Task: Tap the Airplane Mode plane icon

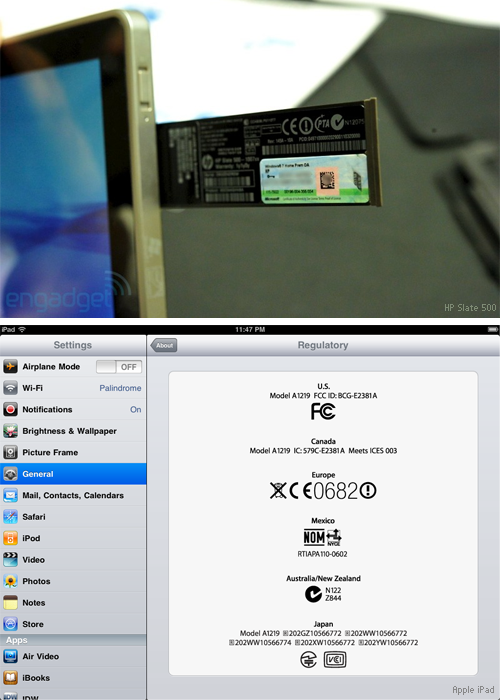Action: 10,367
